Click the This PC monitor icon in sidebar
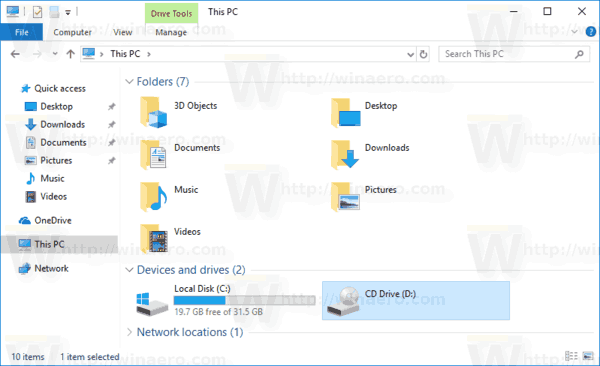The image size is (600, 366). tap(25, 244)
